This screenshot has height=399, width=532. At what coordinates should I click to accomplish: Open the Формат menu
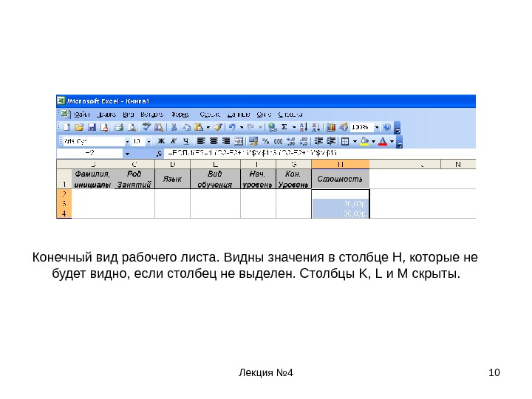180,115
